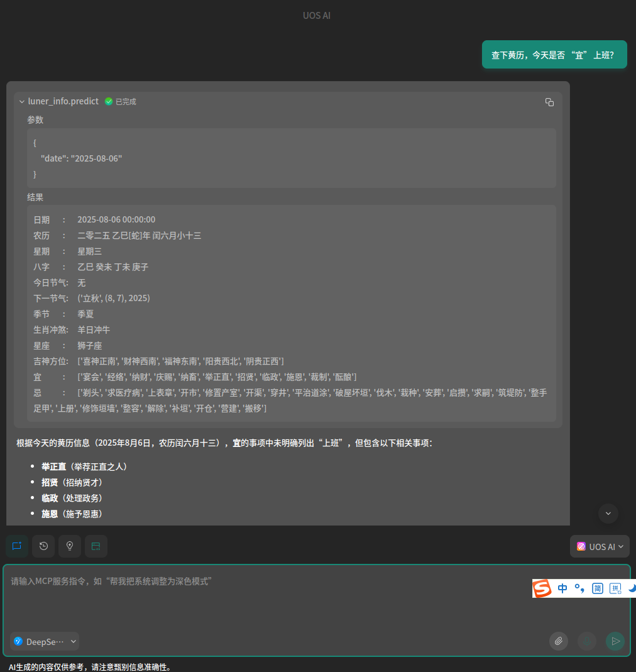Click the 八字 value 乙巳 癸未 丁未 庚子
The height and width of the screenshot is (672, 636).
tap(112, 267)
